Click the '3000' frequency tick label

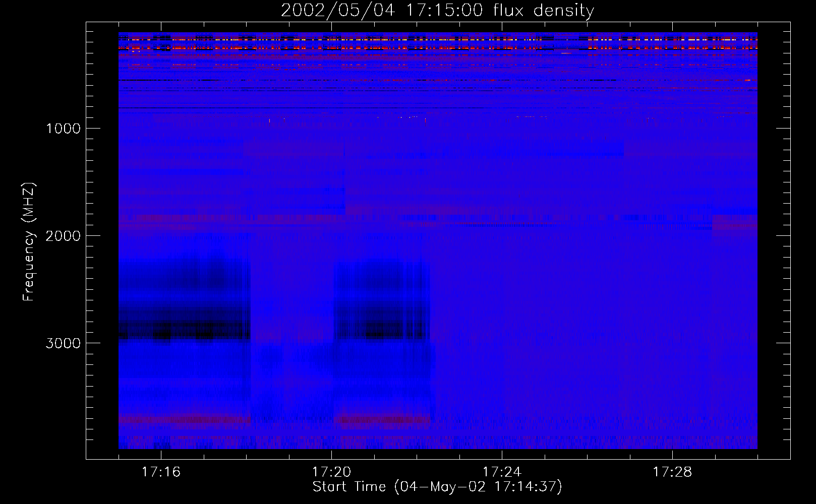pos(63,343)
